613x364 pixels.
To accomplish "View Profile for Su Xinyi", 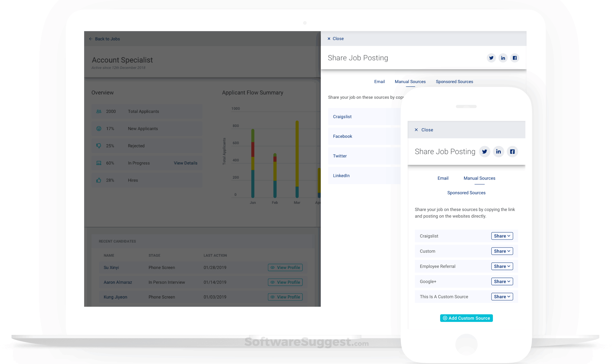I will point(285,267).
